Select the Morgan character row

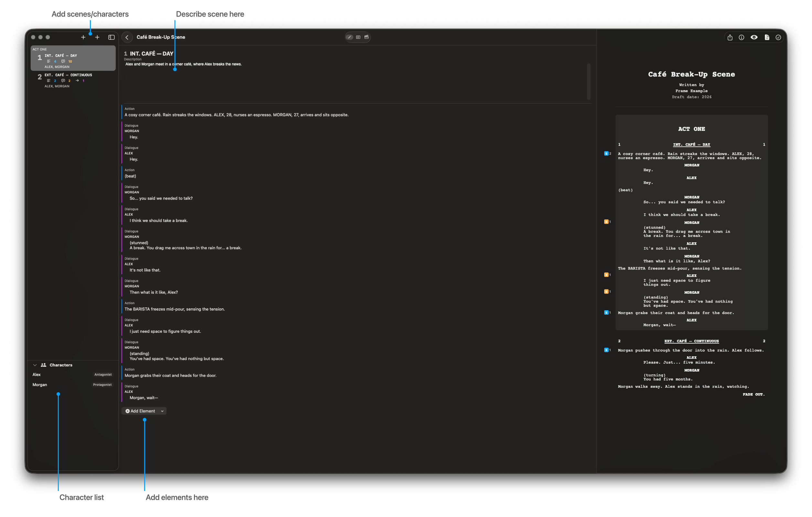(73, 385)
